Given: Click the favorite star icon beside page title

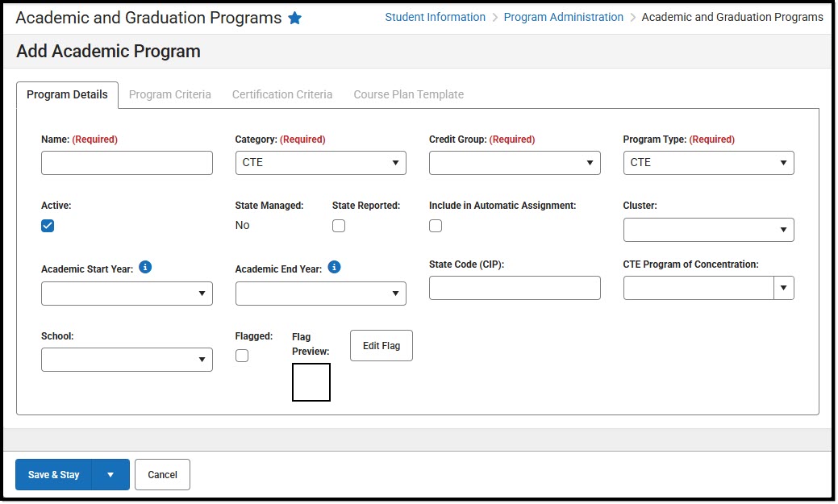Looking at the screenshot, I should 295,18.
